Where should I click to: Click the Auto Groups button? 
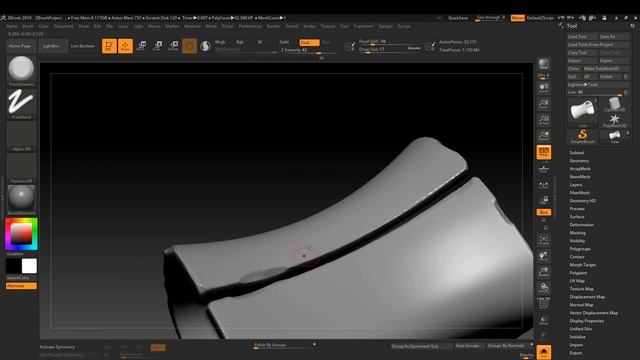click(468, 346)
